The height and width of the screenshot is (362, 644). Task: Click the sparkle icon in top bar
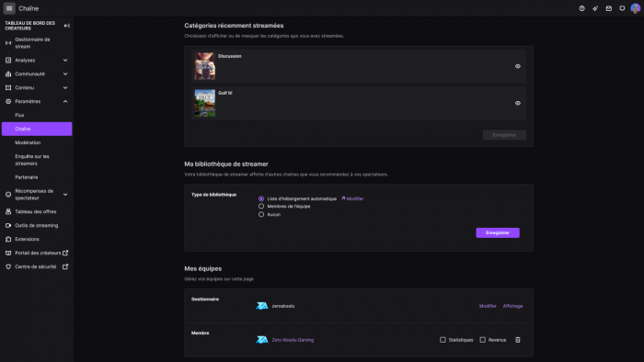pyautogui.click(x=595, y=8)
